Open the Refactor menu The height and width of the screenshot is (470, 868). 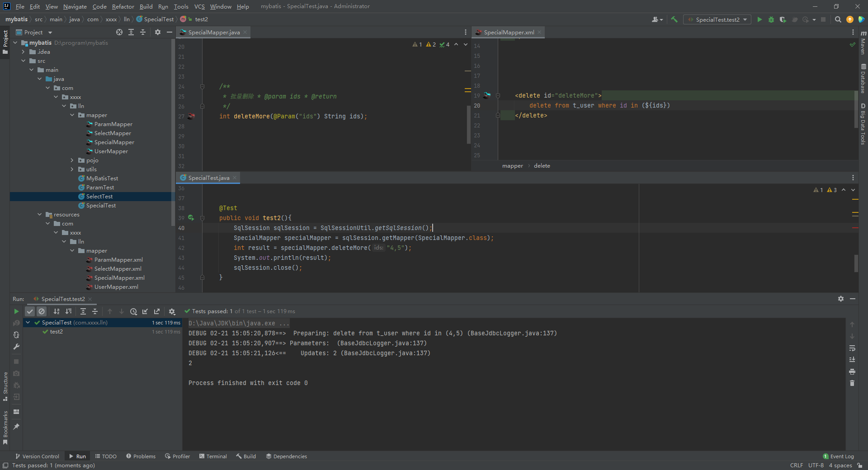coord(123,6)
